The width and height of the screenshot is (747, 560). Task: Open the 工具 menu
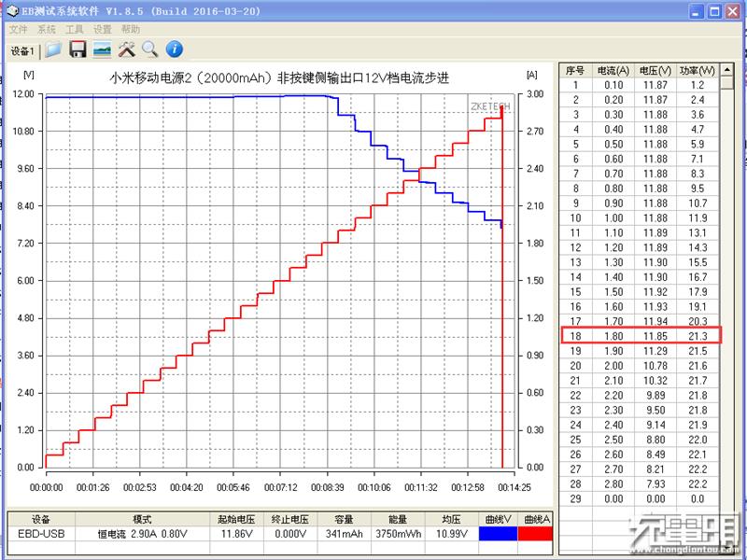75,30
